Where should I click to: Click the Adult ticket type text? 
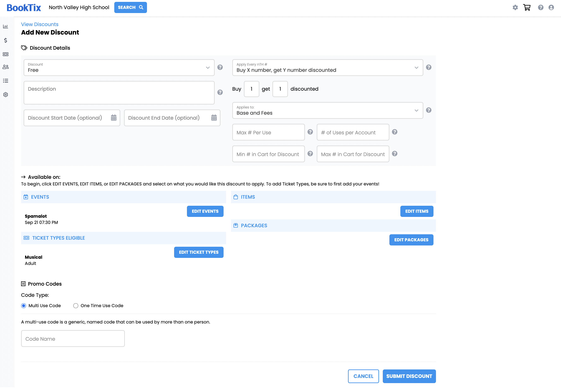[30, 263]
